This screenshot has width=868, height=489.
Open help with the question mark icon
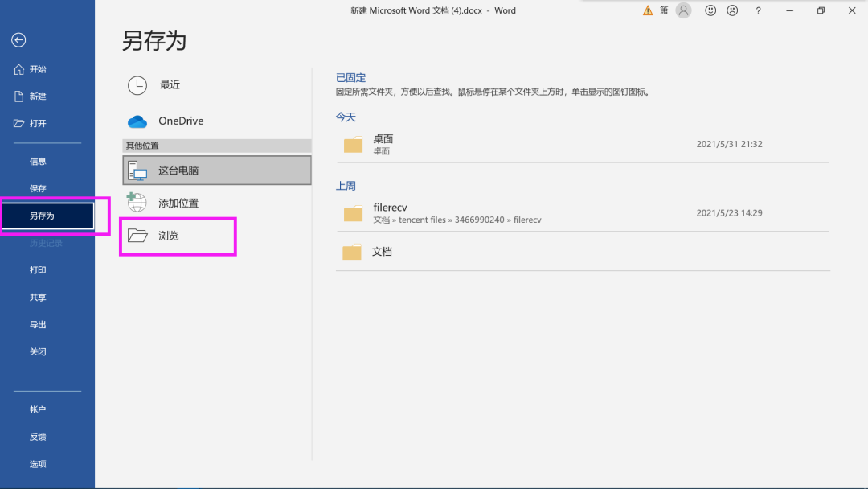pyautogui.click(x=759, y=10)
